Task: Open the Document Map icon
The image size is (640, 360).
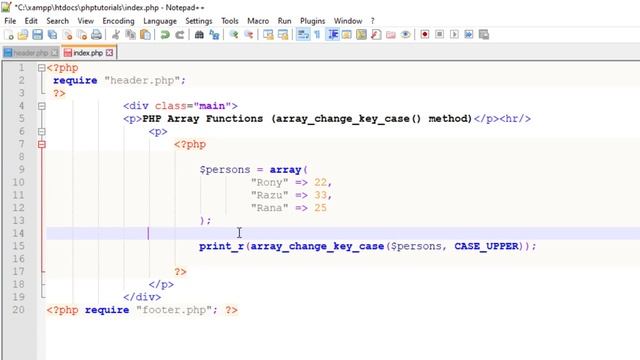Action: click(361, 35)
